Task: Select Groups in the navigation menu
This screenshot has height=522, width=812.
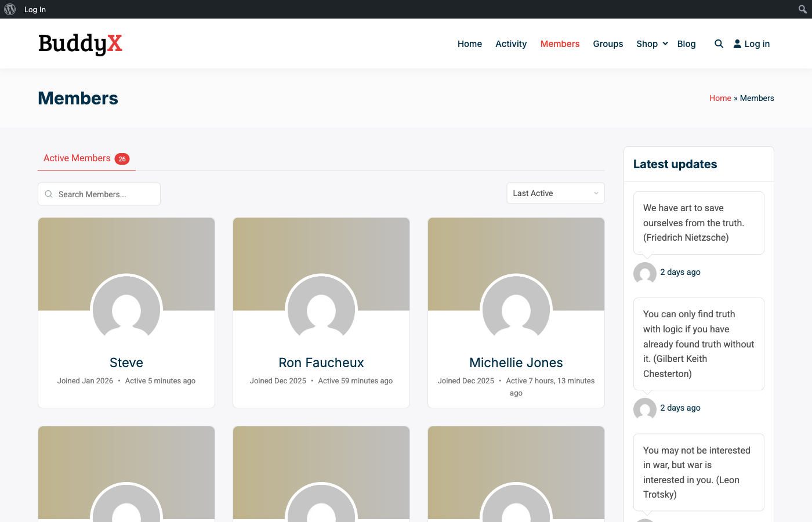Action: click(x=608, y=43)
